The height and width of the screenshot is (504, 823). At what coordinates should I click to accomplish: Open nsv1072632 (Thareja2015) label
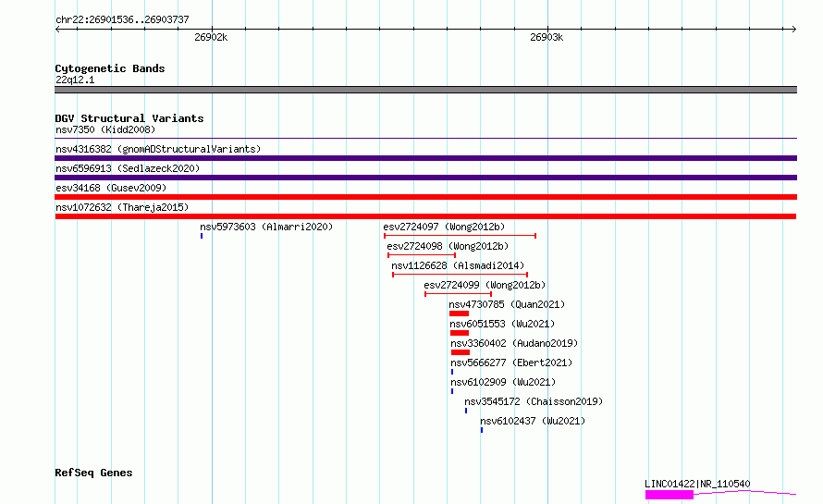[x=122, y=207]
